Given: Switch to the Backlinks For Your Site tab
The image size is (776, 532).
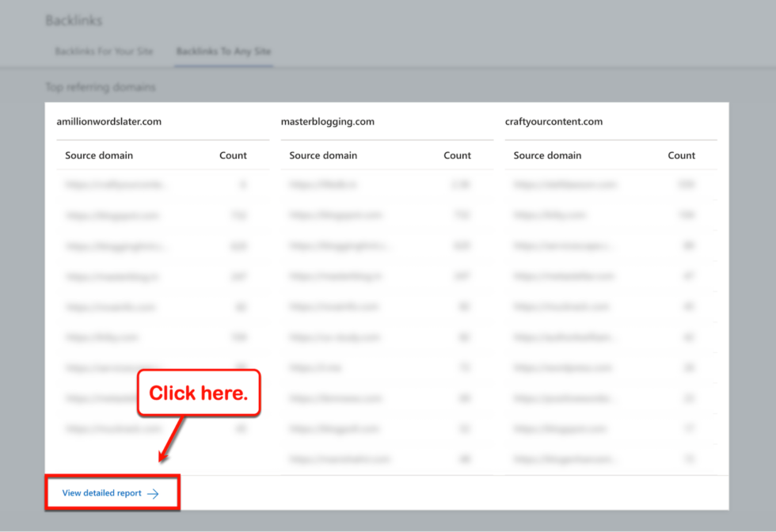Looking at the screenshot, I should pyautogui.click(x=104, y=50).
